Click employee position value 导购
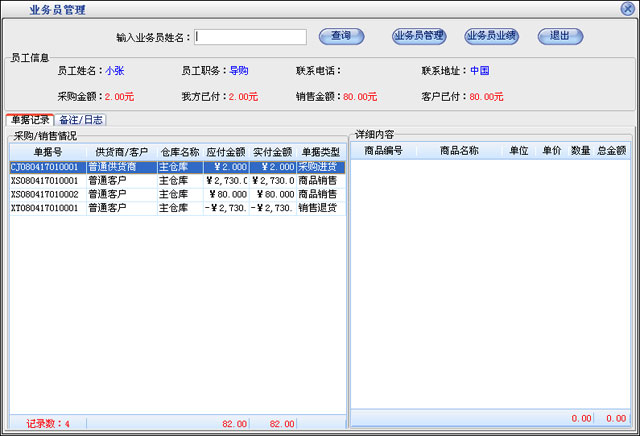640x436 pixels. point(239,71)
